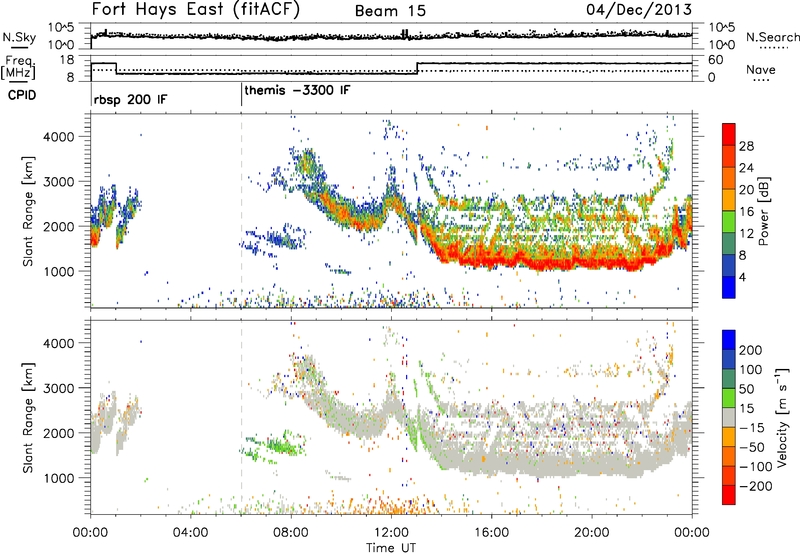The image size is (800, 554).
Task: Click the 'Fort Hays East (fitACF)' title
Action: click(x=196, y=9)
